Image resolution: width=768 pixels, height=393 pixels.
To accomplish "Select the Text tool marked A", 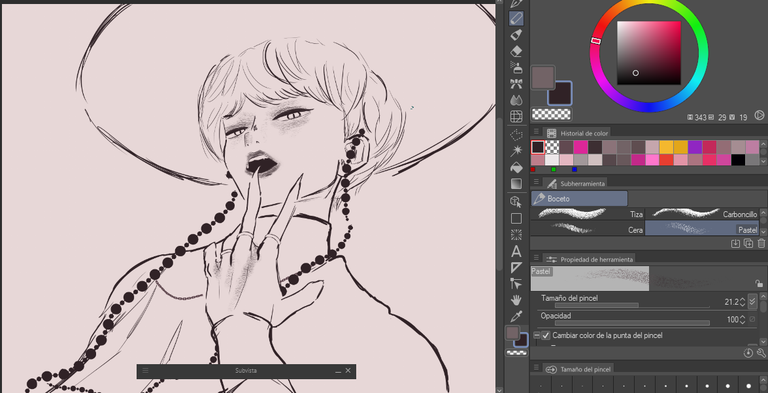I will 516,251.
